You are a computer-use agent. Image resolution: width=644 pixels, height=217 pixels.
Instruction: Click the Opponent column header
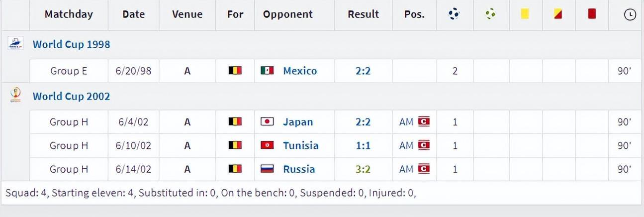pyautogui.click(x=288, y=14)
